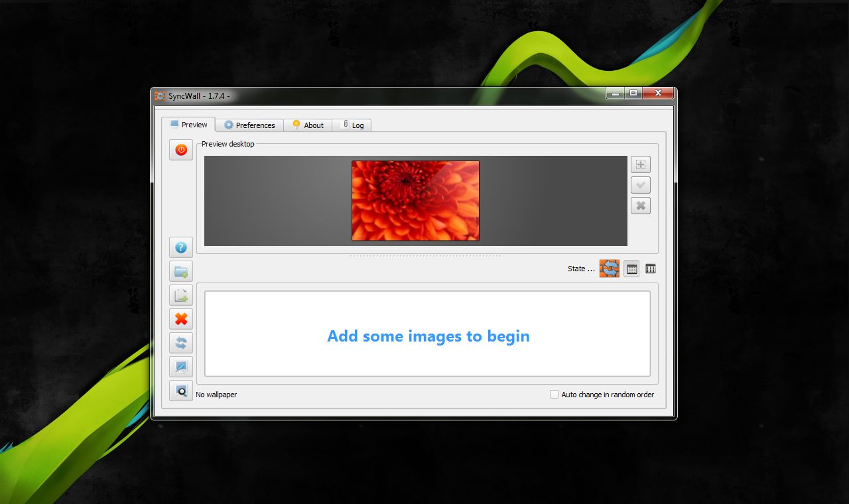Image resolution: width=849 pixels, height=504 pixels.
Task: Open the Log tab
Action: click(x=352, y=125)
